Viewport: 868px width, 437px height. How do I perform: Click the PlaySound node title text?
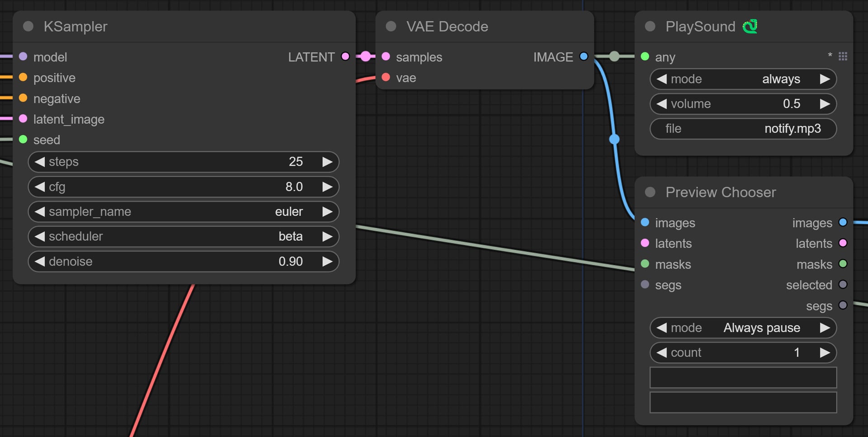(x=700, y=27)
